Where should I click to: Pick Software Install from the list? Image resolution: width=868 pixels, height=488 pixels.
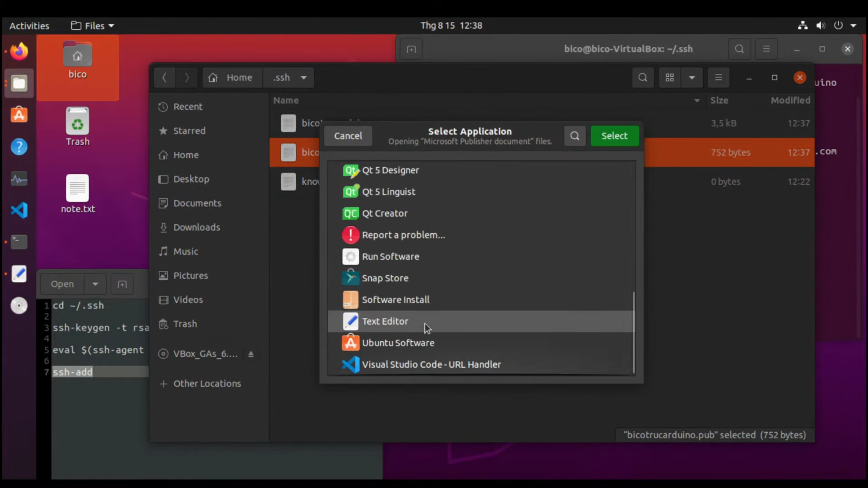(x=395, y=299)
